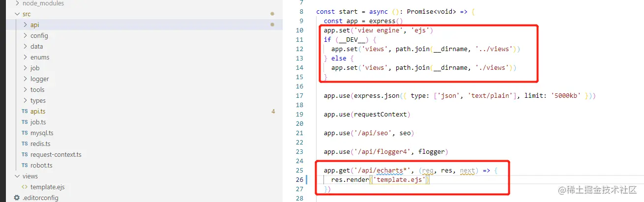Select the views folder name
The height and width of the screenshot is (202, 644).
click(30, 176)
